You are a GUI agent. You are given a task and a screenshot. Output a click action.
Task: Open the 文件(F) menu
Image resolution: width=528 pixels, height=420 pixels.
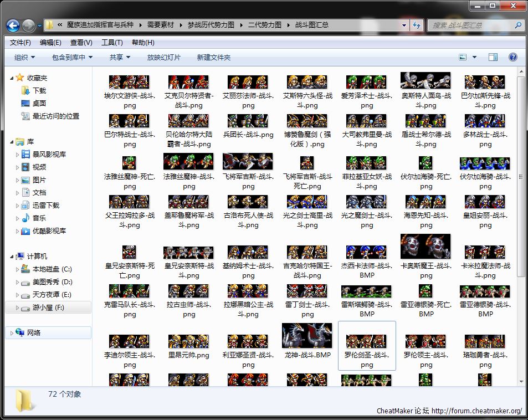tap(20, 43)
